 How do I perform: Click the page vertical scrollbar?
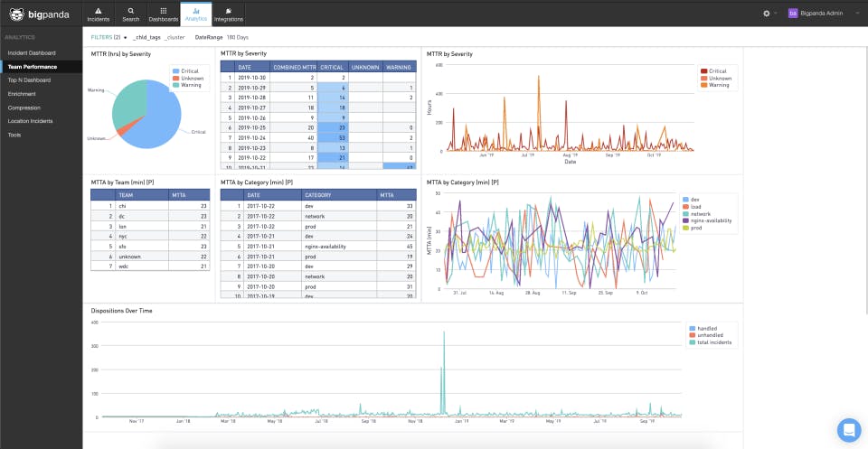[866, 177]
